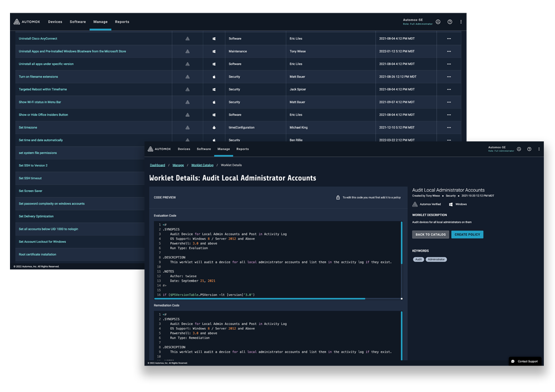Open the Contact Support chat button
The width and height of the screenshot is (555, 392).
click(525, 362)
